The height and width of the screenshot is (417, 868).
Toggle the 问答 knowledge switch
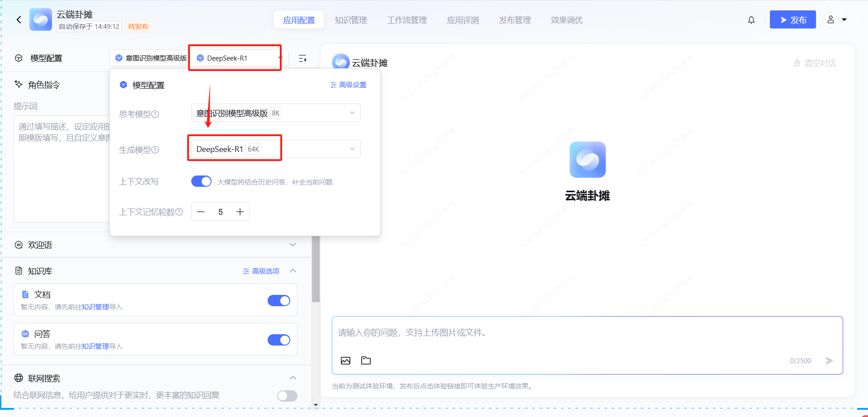click(x=279, y=340)
